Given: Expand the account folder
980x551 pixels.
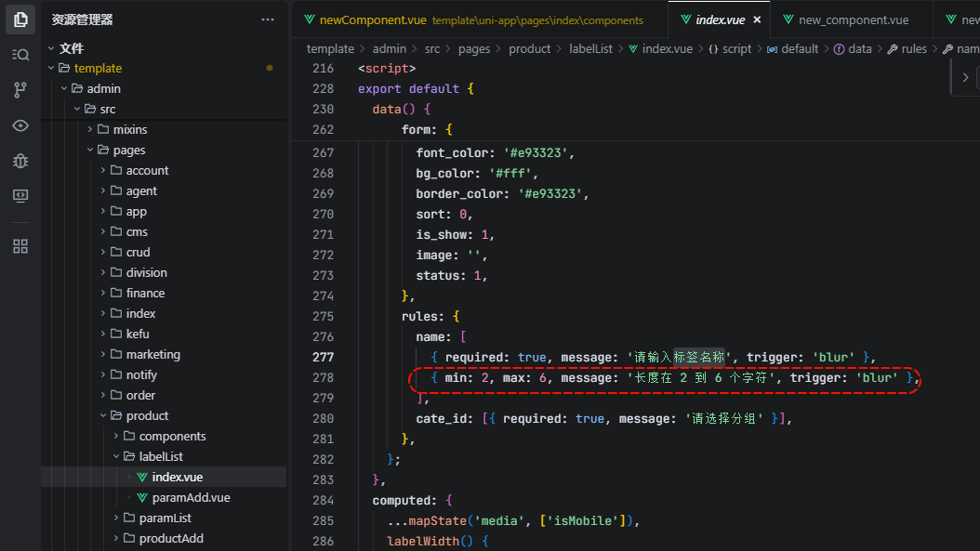Looking at the screenshot, I should [x=102, y=171].
